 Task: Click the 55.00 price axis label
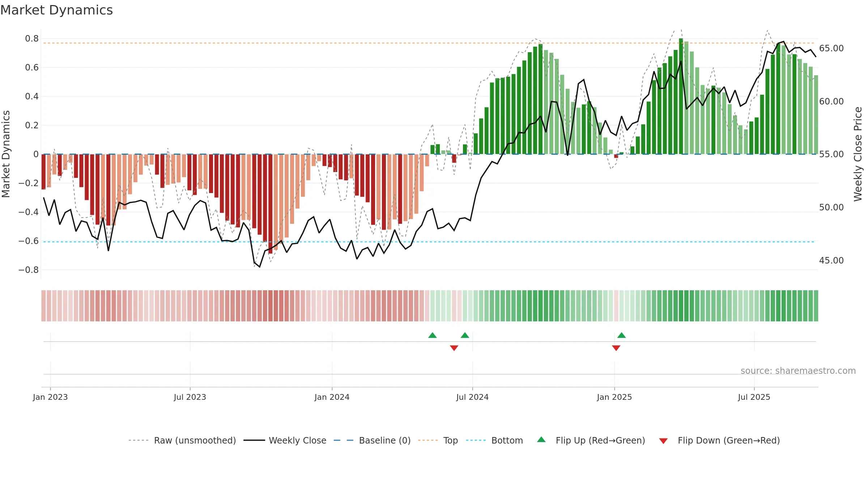[831, 154]
